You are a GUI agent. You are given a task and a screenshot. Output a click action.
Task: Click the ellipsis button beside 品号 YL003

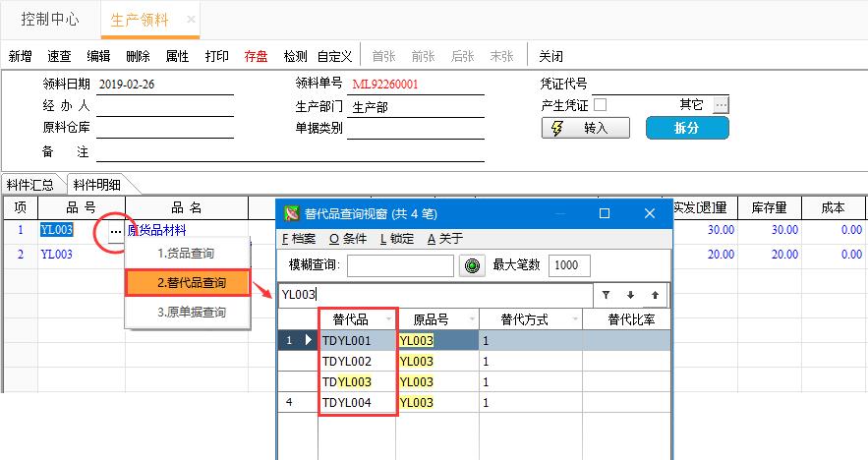[x=115, y=232]
